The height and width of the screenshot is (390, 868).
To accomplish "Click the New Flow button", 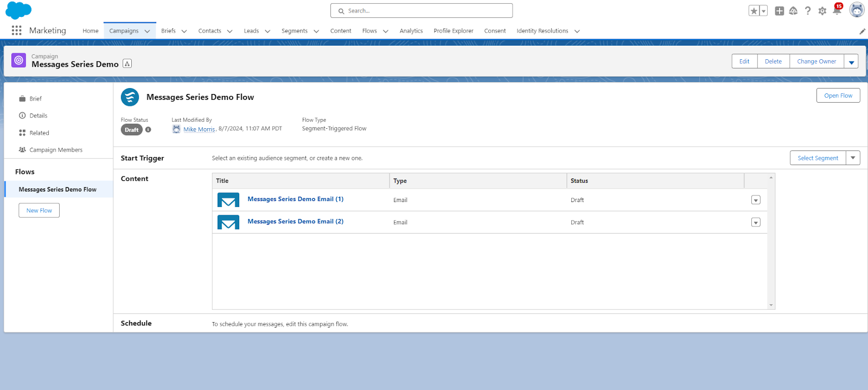I will pos(39,211).
